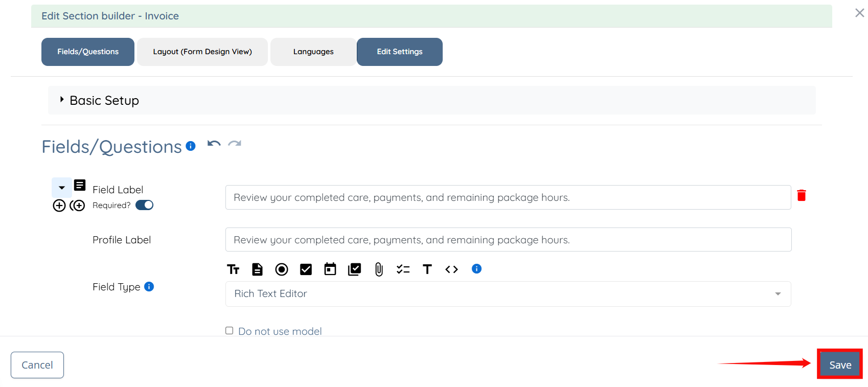This screenshot has height=387, width=868.
Task: Choose the checkbox field type icon
Action: point(306,269)
